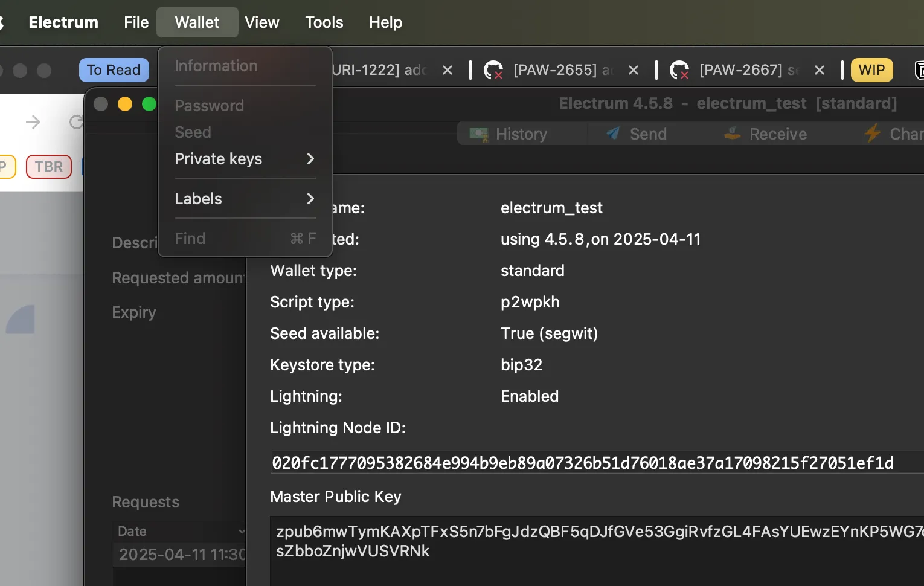Click the Seed available value True (segwit)

click(549, 333)
